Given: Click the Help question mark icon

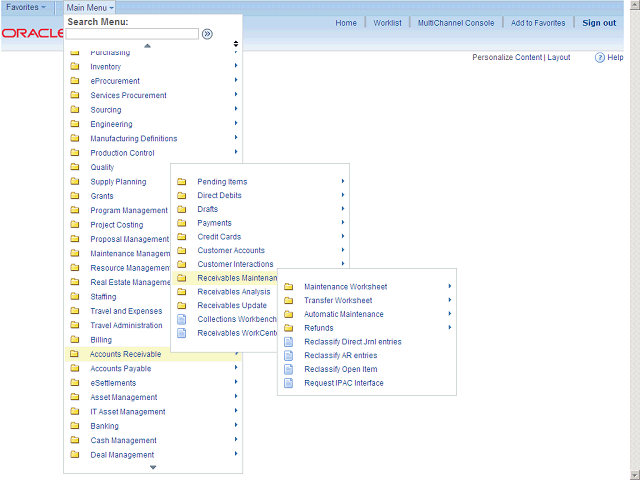Looking at the screenshot, I should (x=599, y=58).
